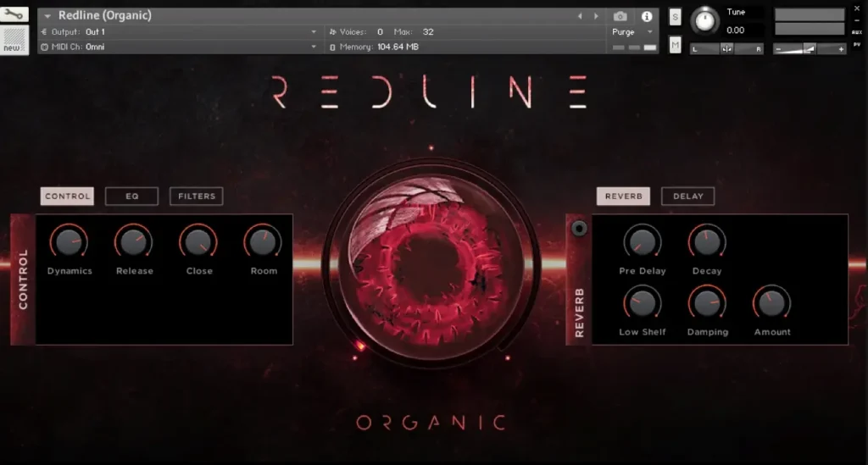The width and height of the screenshot is (868, 465).
Task: Close the instrument with the X
Action: 857,8
